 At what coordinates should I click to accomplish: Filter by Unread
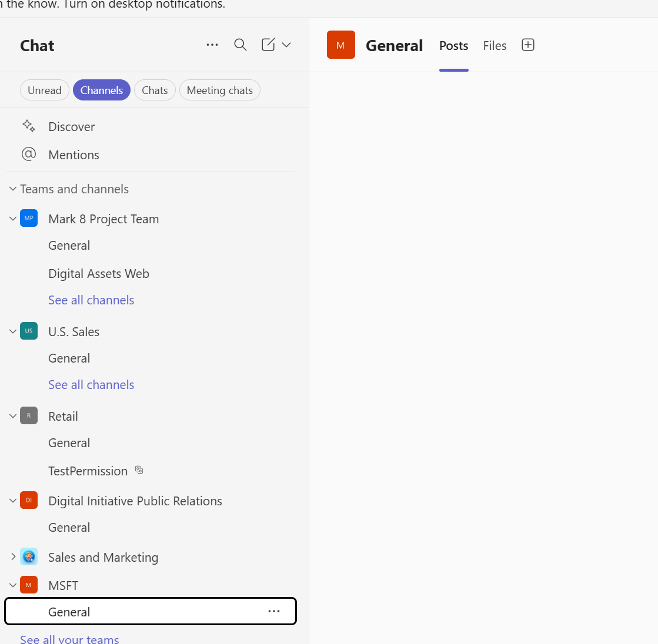(45, 90)
